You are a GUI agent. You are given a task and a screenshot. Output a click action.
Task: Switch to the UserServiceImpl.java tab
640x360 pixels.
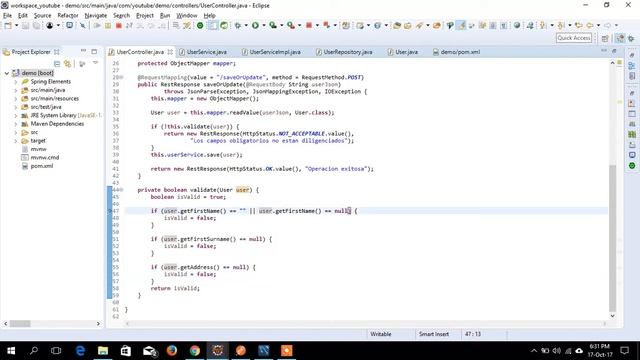275,52
